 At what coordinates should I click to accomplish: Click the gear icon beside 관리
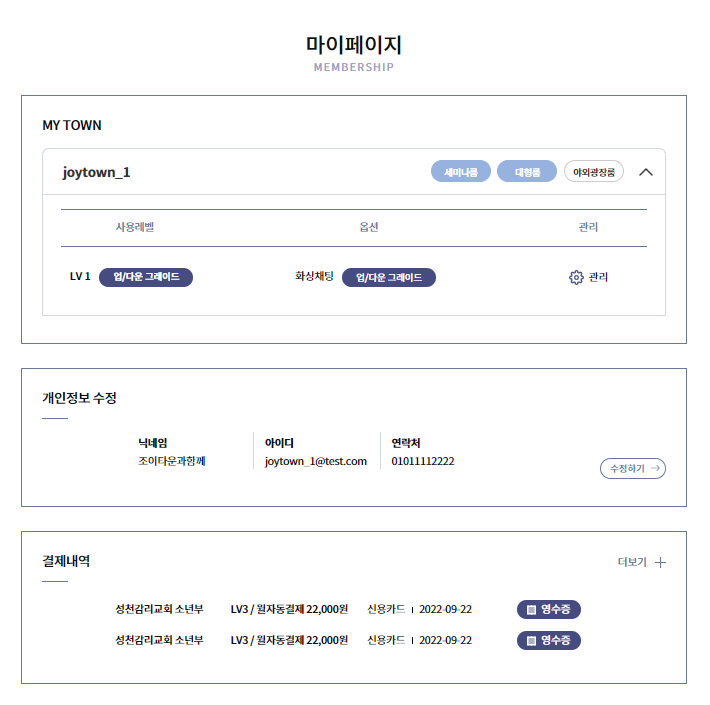click(576, 277)
